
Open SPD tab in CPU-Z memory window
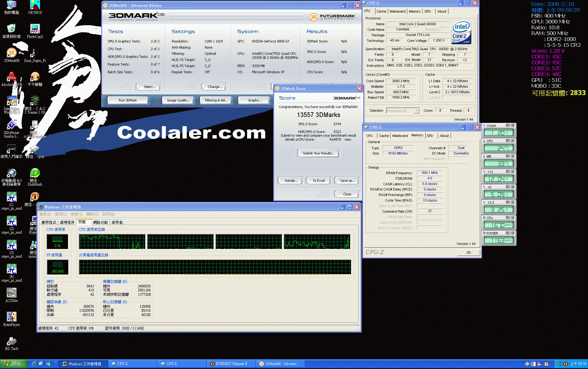[430, 136]
